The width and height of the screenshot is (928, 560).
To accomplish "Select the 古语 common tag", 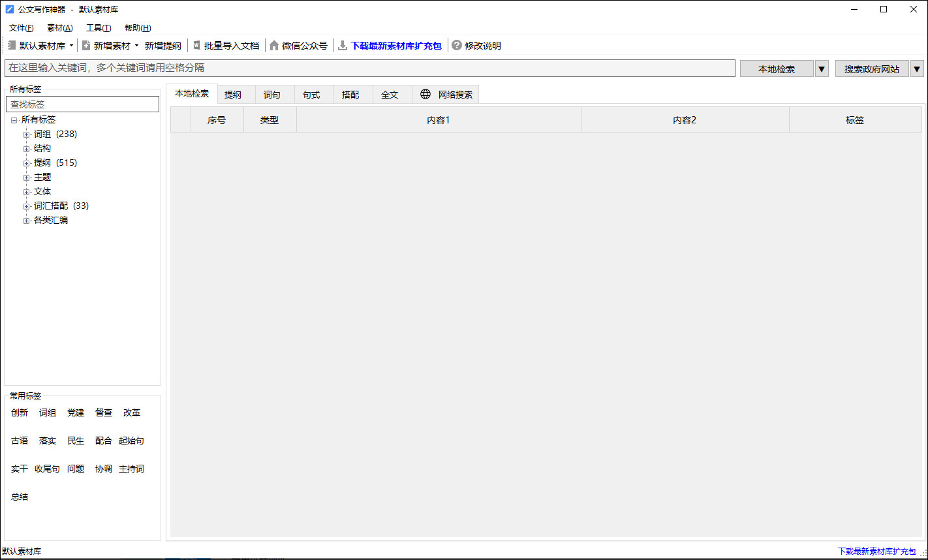I will (x=20, y=441).
